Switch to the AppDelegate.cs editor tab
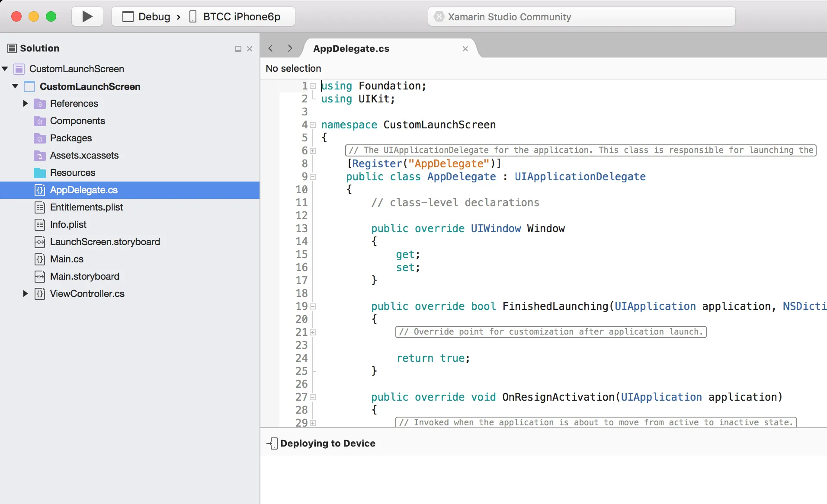This screenshot has width=827, height=504. coord(351,48)
